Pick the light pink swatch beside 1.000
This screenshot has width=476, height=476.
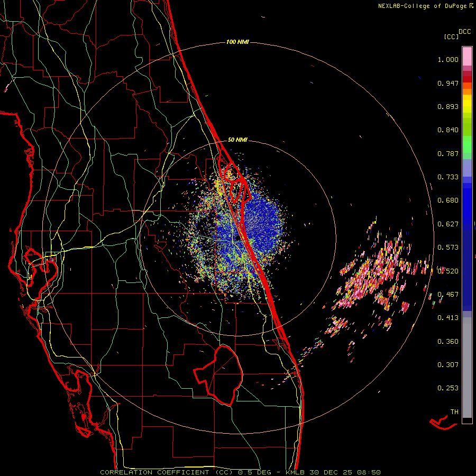pyautogui.click(x=467, y=57)
